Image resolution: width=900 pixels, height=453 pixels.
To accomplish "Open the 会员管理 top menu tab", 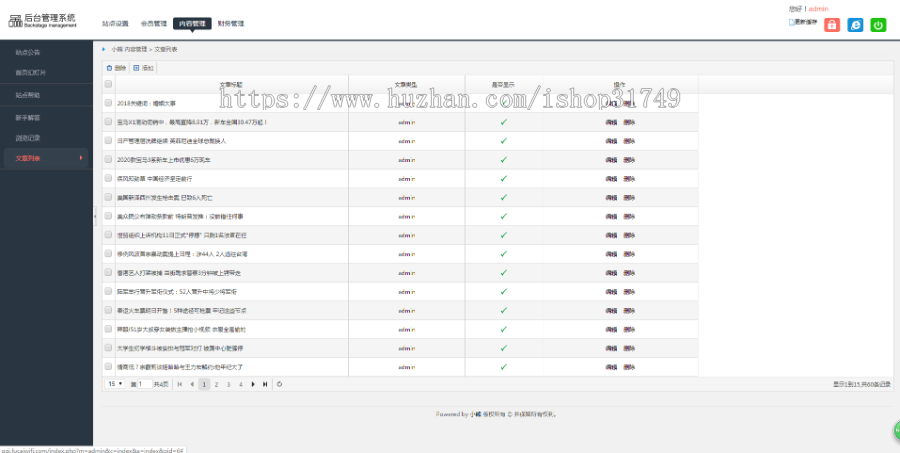I will pos(153,23).
